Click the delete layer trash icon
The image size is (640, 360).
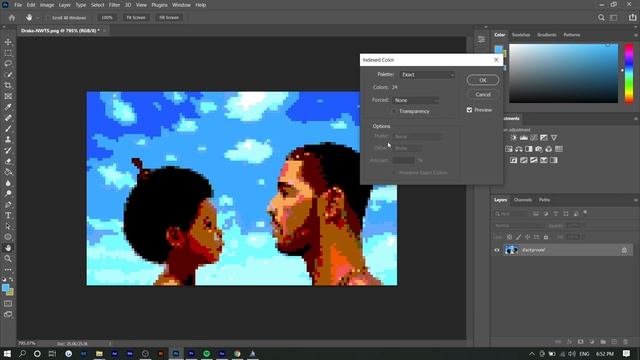coord(625,341)
